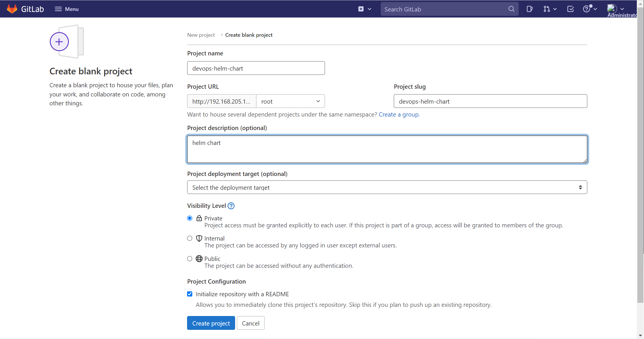Click the Create project button

211,323
